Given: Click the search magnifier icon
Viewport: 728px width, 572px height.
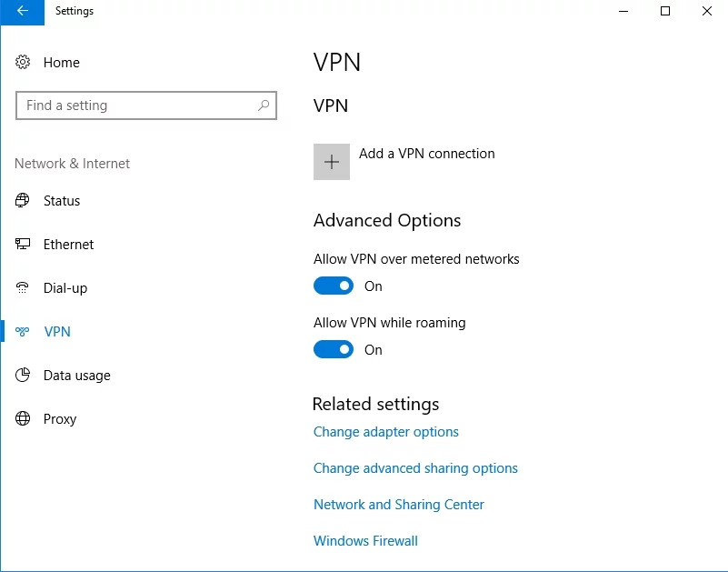Looking at the screenshot, I should click(x=264, y=105).
